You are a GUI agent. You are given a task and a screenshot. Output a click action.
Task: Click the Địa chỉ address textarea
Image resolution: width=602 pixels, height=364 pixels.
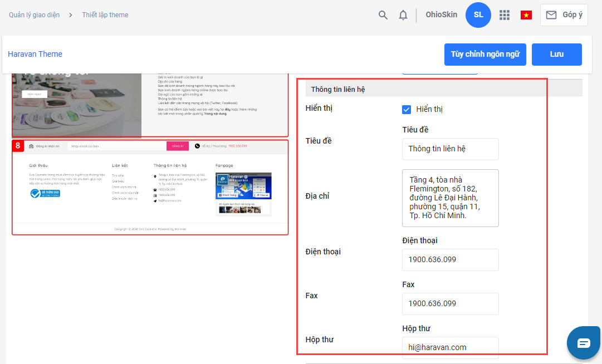tap(450, 198)
